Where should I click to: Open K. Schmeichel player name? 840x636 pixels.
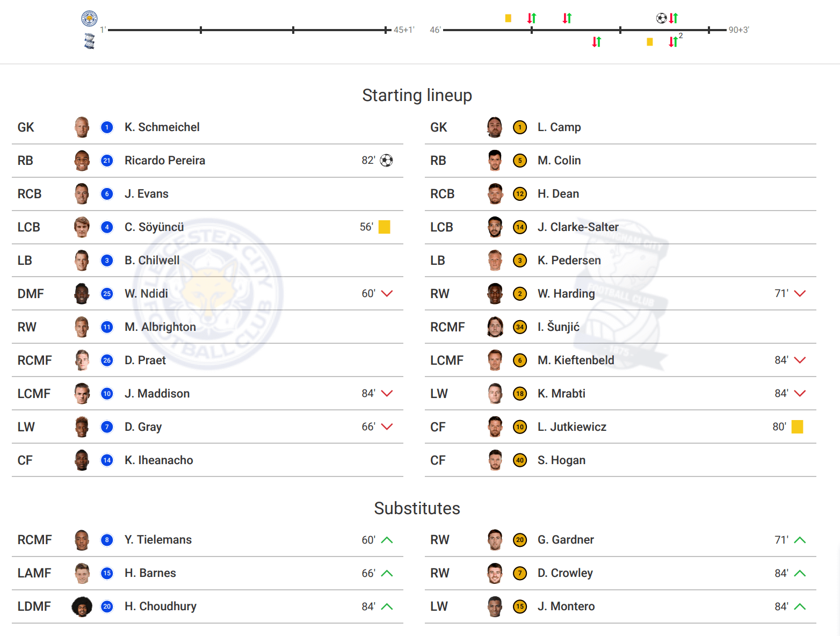[x=162, y=127]
